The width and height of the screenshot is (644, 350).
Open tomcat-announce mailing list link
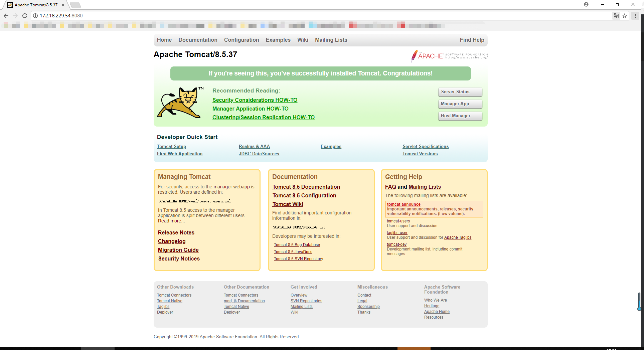404,204
